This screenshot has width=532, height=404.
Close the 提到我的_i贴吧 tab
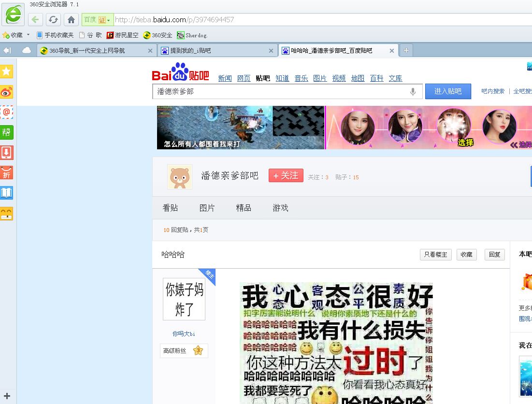[271, 51]
